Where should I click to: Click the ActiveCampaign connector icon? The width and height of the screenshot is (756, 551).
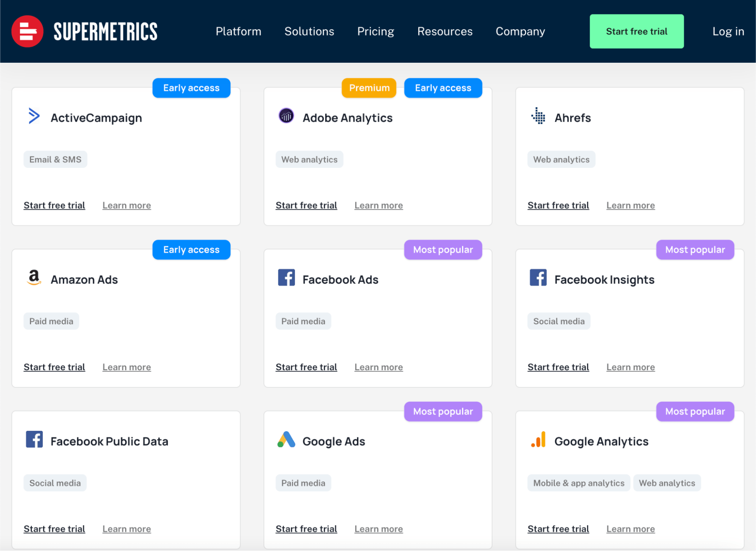(x=34, y=117)
